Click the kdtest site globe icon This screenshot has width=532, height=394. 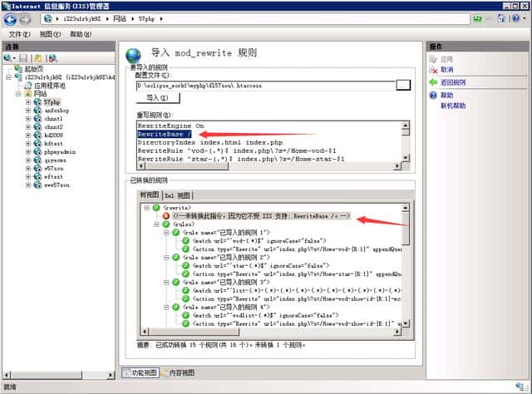[x=37, y=144]
